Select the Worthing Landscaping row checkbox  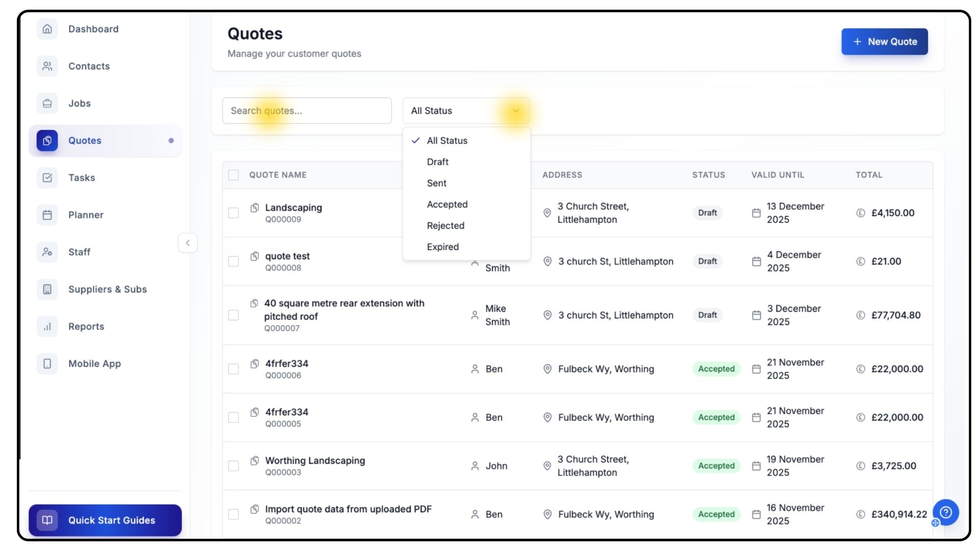[x=233, y=466]
